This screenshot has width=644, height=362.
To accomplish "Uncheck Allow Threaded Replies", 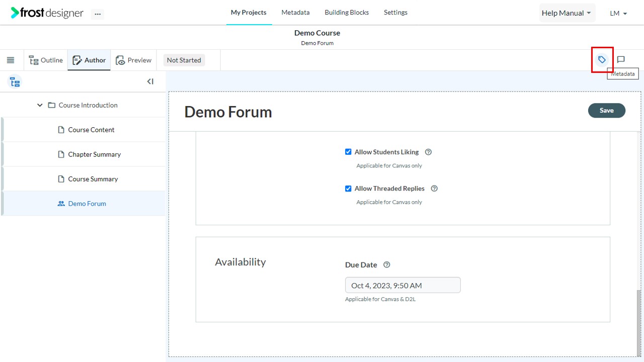I will [x=348, y=189].
